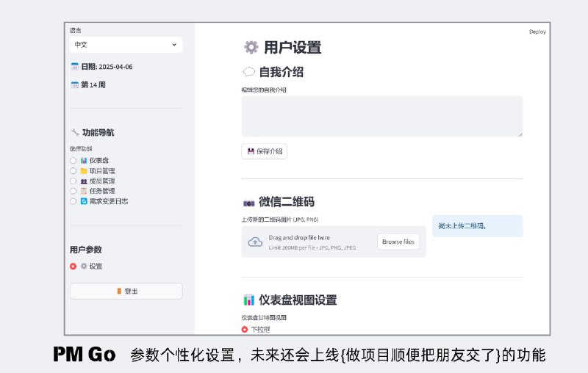Click the 微信二维码 section heading
This screenshot has height=373, width=588.
[287, 202]
